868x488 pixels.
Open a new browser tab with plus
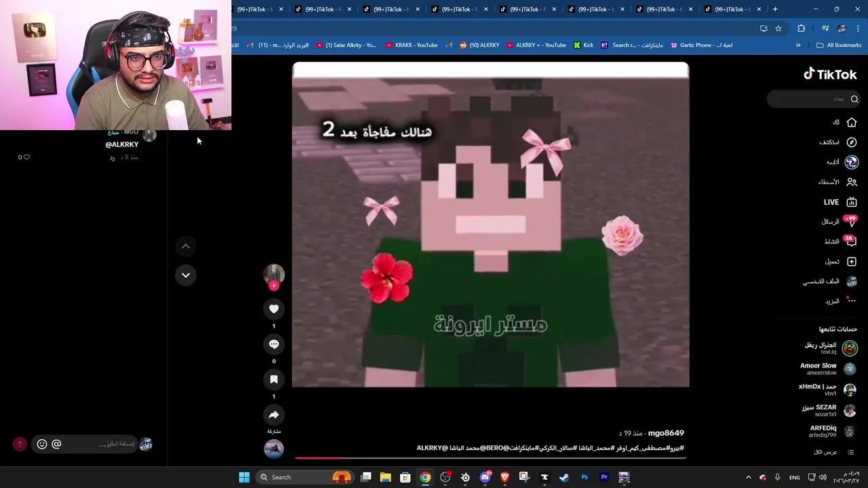click(775, 9)
